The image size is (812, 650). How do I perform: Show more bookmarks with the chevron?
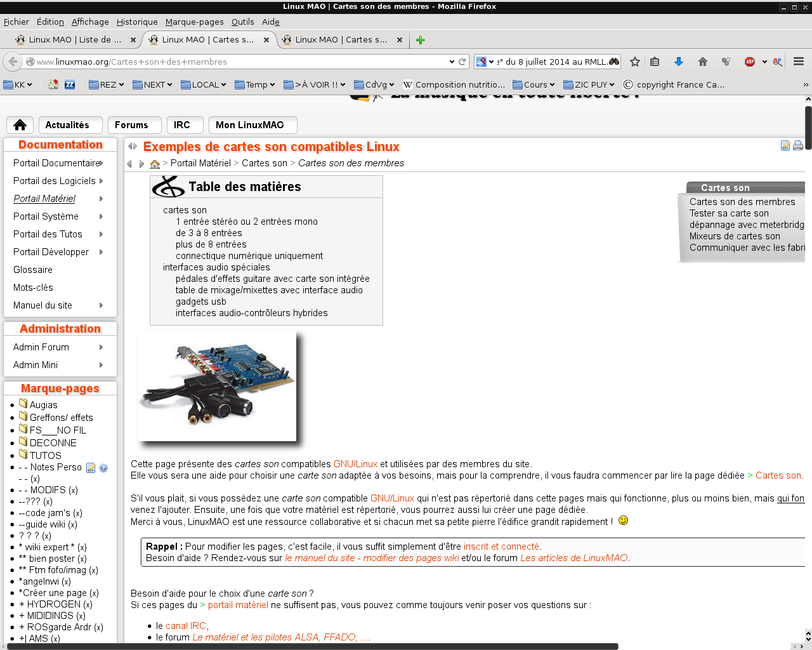[x=806, y=84]
